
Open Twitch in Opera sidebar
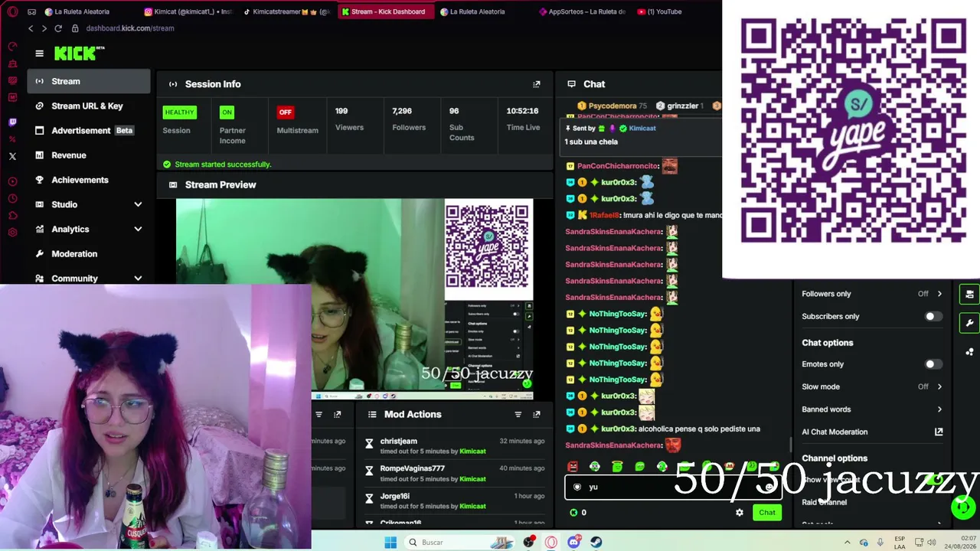pyautogui.click(x=12, y=122)
